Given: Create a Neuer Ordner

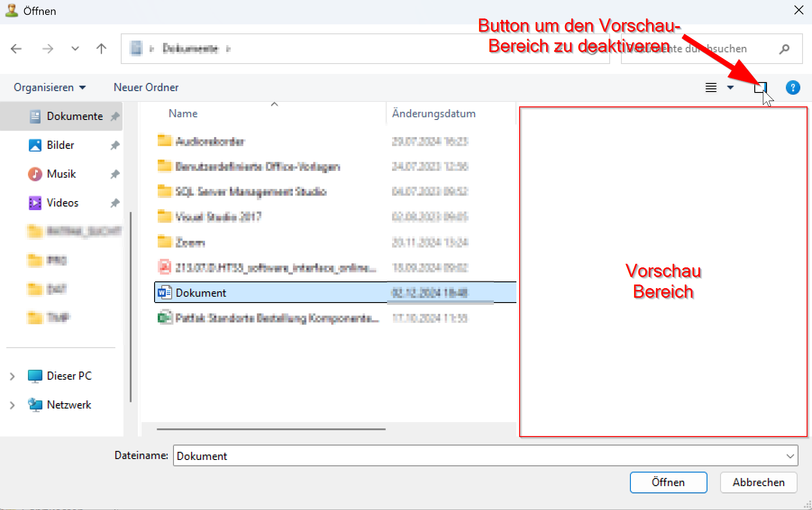Looking at the screenshot, I should point(146,87).
